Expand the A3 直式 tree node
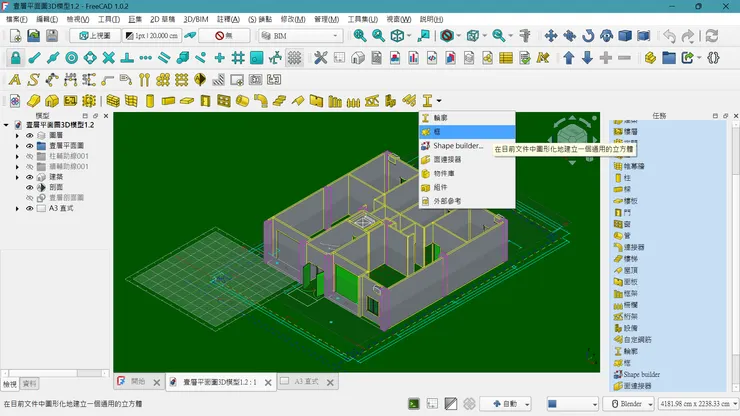The image size is (740, 416). 17,209
